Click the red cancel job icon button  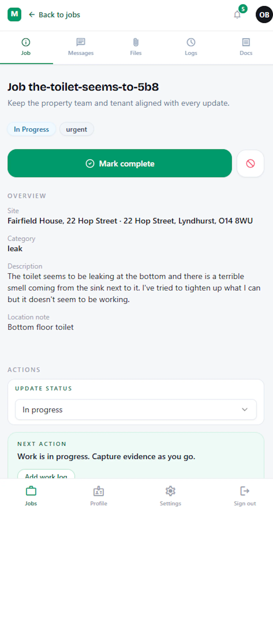250,164
